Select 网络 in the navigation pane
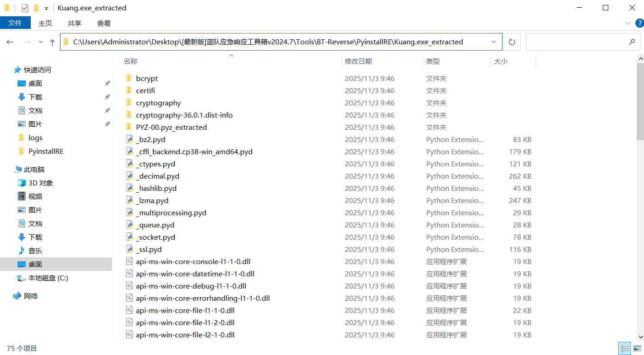Screen dimensions: 644x355 click(x=30, y=296)
